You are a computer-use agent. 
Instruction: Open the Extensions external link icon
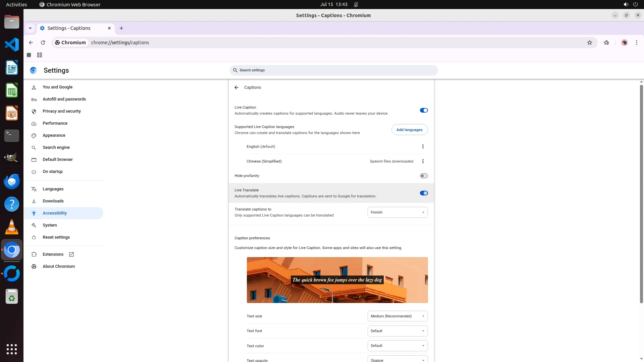(x=71, y=254)
